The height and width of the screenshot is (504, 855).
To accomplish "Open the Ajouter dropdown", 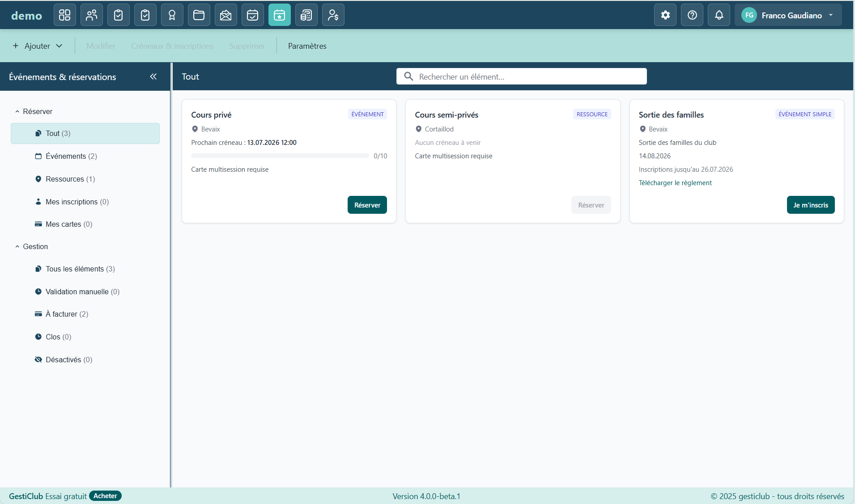I will (38, 46).
